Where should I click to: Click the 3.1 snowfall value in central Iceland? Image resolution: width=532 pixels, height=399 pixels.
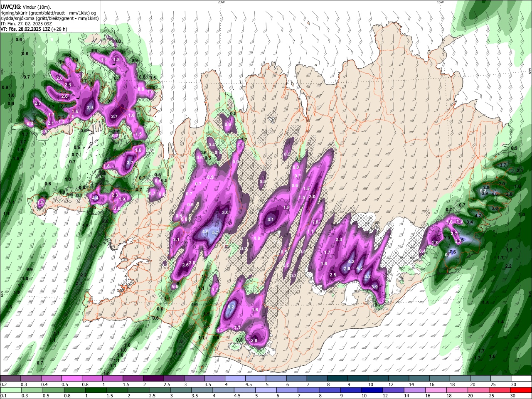[x=271, y=219]
